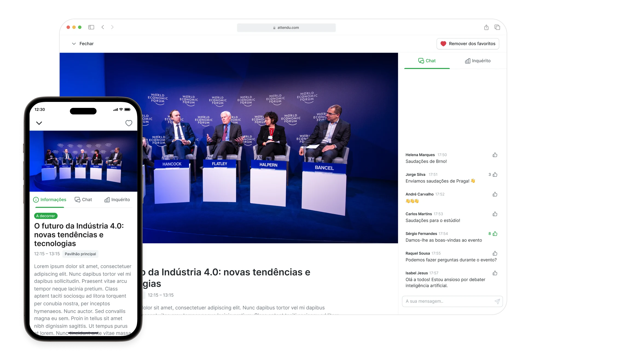Screen dimensions: 644x355
Task: Click the name 'Raquel Sousa' in chat
Action: [x=417, y=253]
